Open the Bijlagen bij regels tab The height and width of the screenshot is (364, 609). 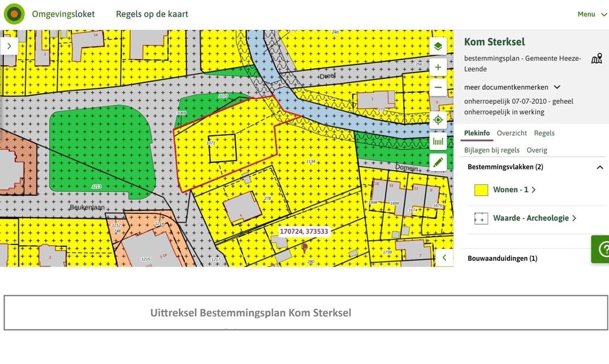click(x=492, y=150)
